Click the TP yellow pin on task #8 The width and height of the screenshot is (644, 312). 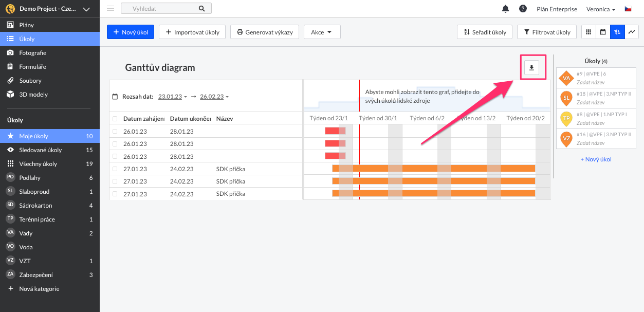click(566, 118)
